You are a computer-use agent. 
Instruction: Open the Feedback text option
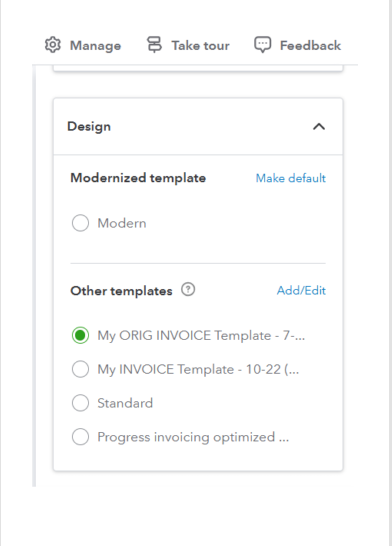(310, 46)
